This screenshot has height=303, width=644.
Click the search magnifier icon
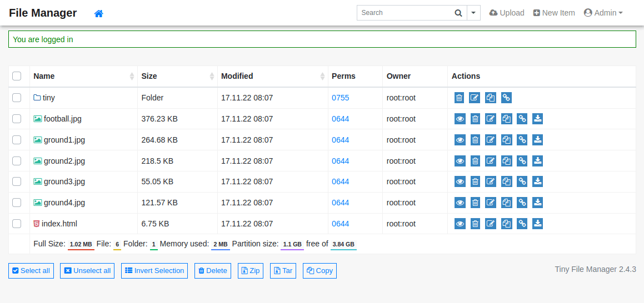[458, 13]
